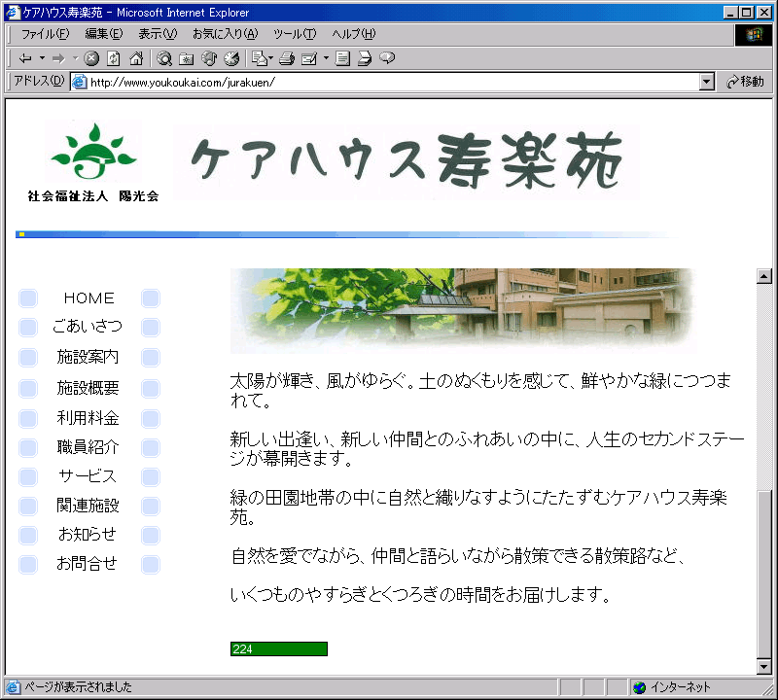This screenshot has height=700, width=778.
Task: Open the address bar dropdown list
Action: (x=707, y=82)
